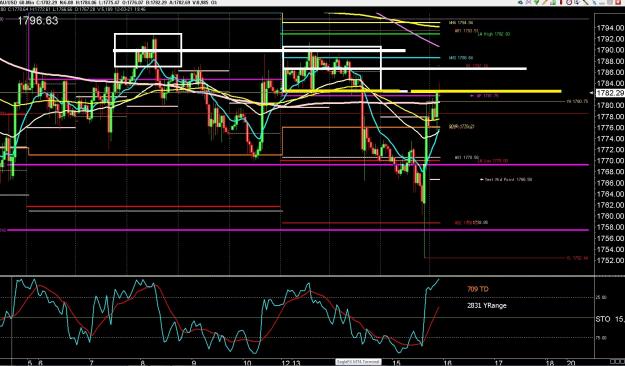Click the 25.00 level label in stochastic panel

pos(602,297)
